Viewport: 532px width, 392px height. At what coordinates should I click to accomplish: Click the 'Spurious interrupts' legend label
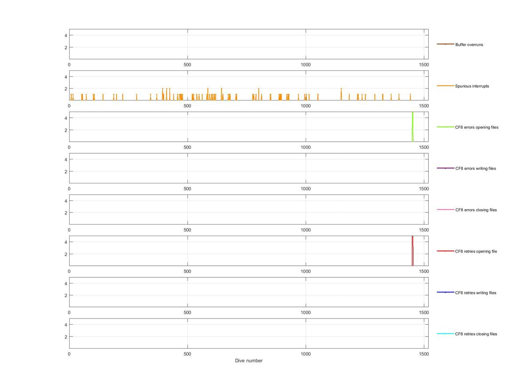tap(472, 86)
